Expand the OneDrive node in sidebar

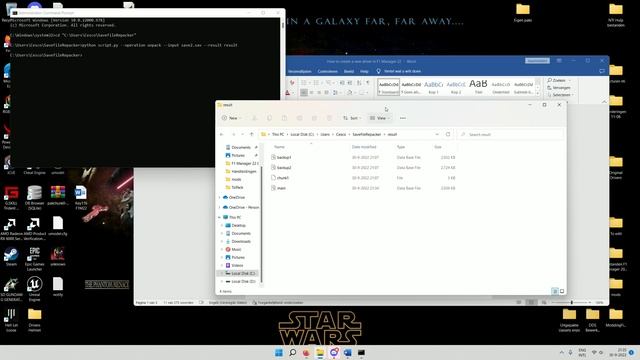click(220, 198)
